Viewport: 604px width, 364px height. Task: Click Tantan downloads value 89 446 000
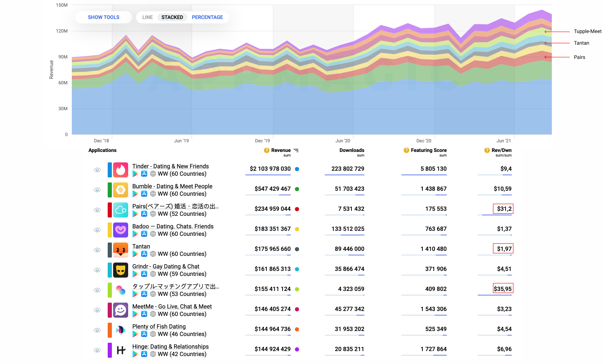pyautogui.click(x=349, y=249)
